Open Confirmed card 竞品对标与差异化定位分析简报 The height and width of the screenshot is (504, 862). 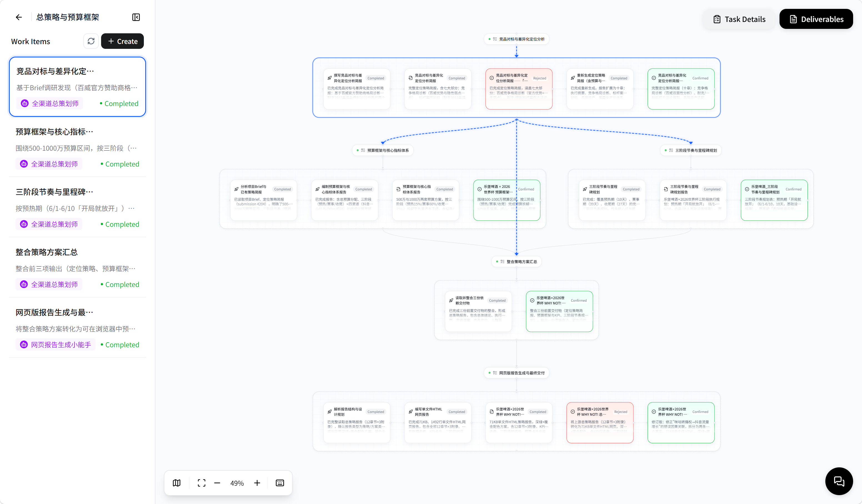coord(681,89)
